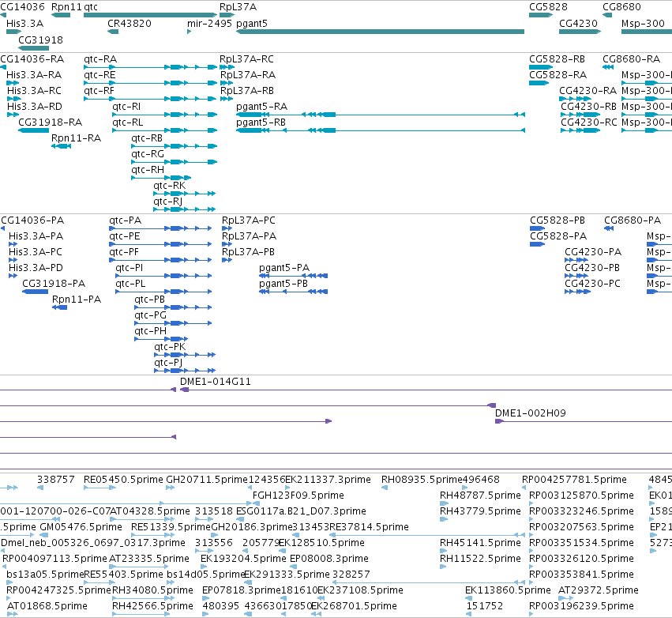Select the CG4230-RA transcript label
Screen dimensions: 672x618
coord(588,91)
